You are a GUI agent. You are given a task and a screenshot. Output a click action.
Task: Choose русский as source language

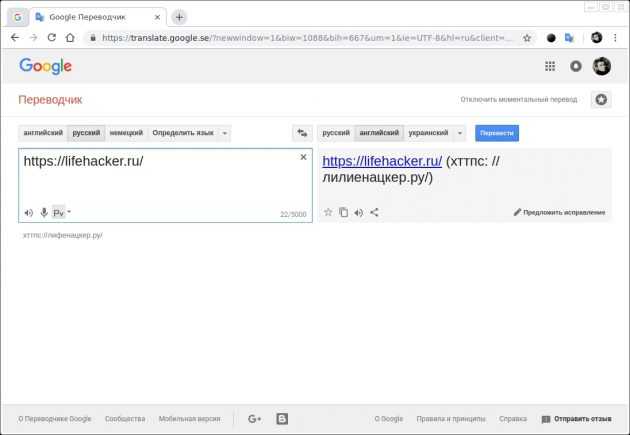(86, 133)
